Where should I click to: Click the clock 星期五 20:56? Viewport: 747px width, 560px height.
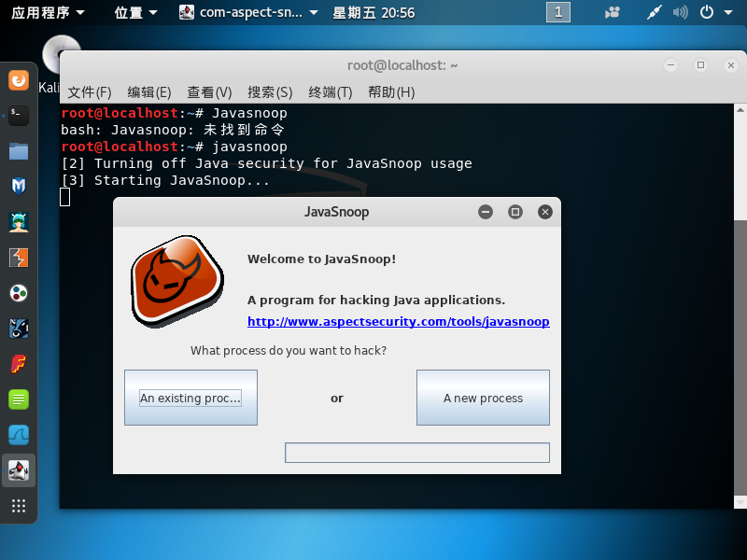(373, 12)
